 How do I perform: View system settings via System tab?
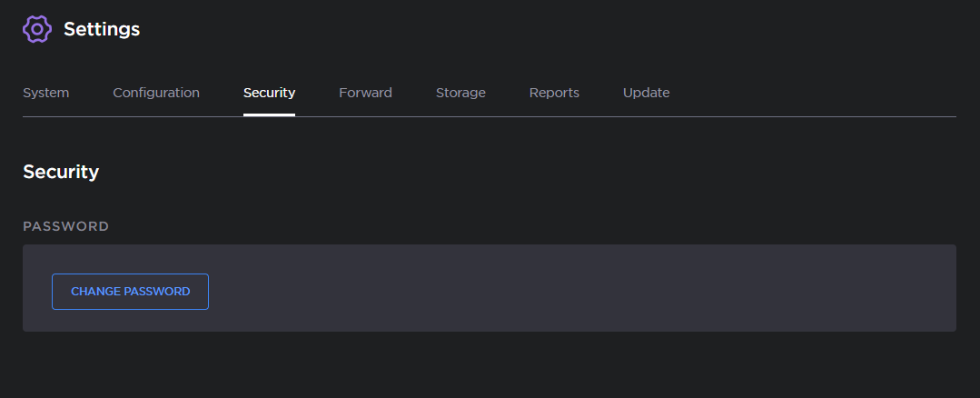coord(45,93)
